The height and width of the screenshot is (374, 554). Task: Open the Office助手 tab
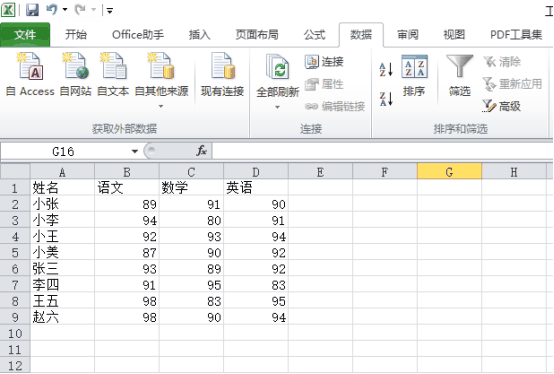point(138,35)
